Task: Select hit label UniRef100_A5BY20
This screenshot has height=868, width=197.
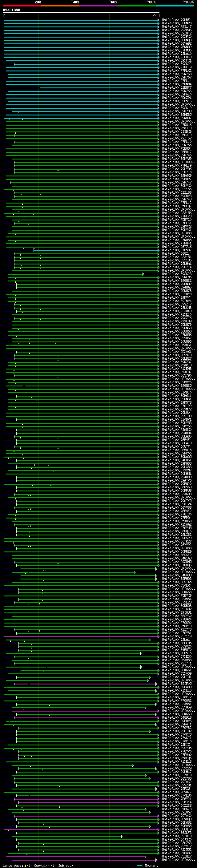Action: pyautogui.click(x=177, y=220)
